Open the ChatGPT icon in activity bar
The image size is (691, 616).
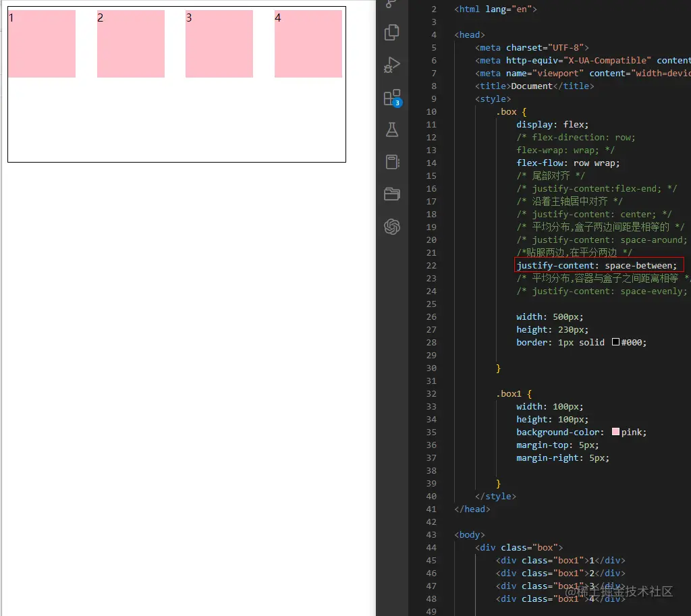point(392,227)
